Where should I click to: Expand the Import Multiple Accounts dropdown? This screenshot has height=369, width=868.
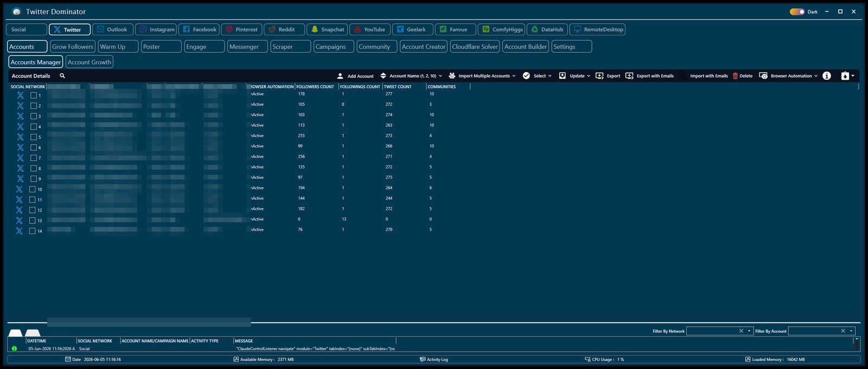click(514, 76)
